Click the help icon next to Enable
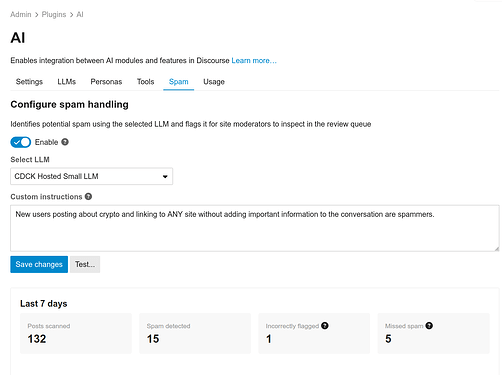This screenshot has height=375, width=502. (65, 142)
